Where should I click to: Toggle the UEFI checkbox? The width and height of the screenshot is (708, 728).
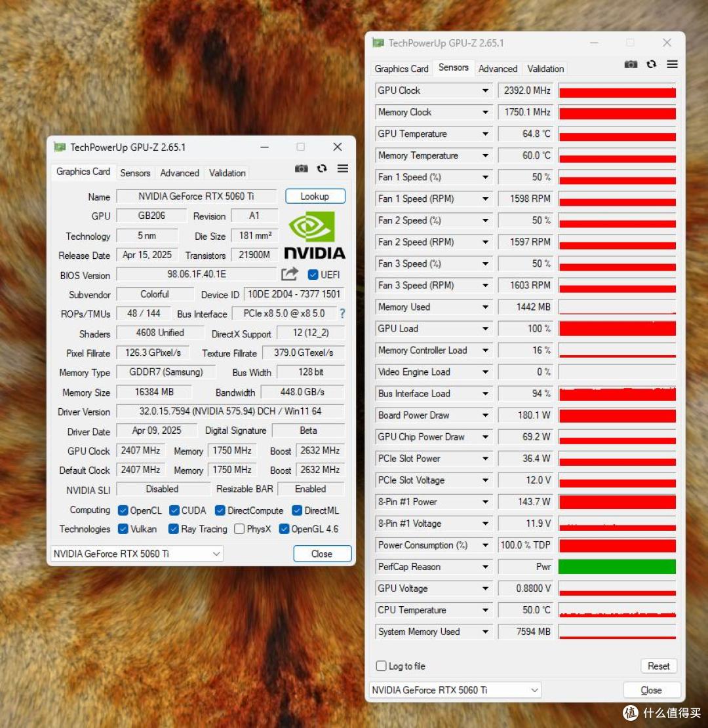[313, 275]
